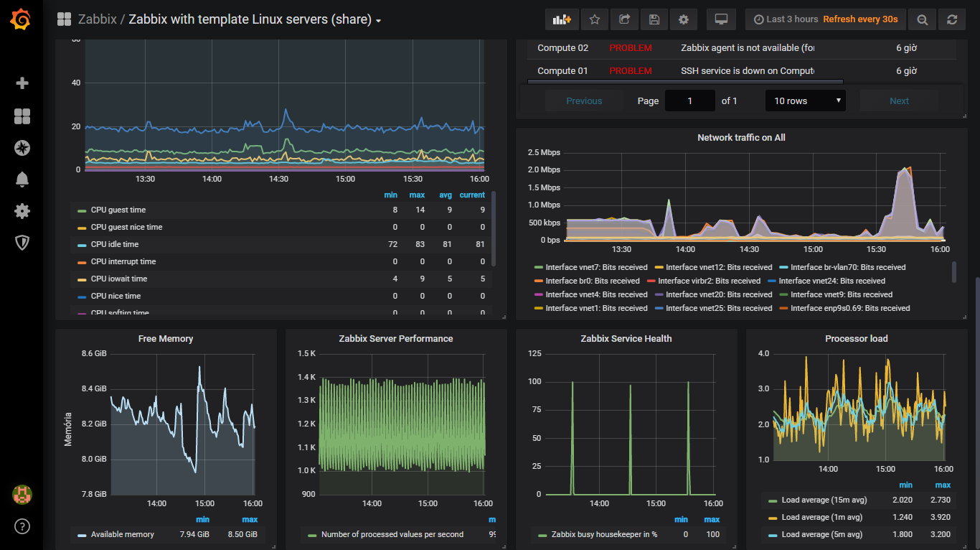This screenshot has height=550, width=980.
Task: Open the dashboard title dropdown
Action: tap(255, 20)
